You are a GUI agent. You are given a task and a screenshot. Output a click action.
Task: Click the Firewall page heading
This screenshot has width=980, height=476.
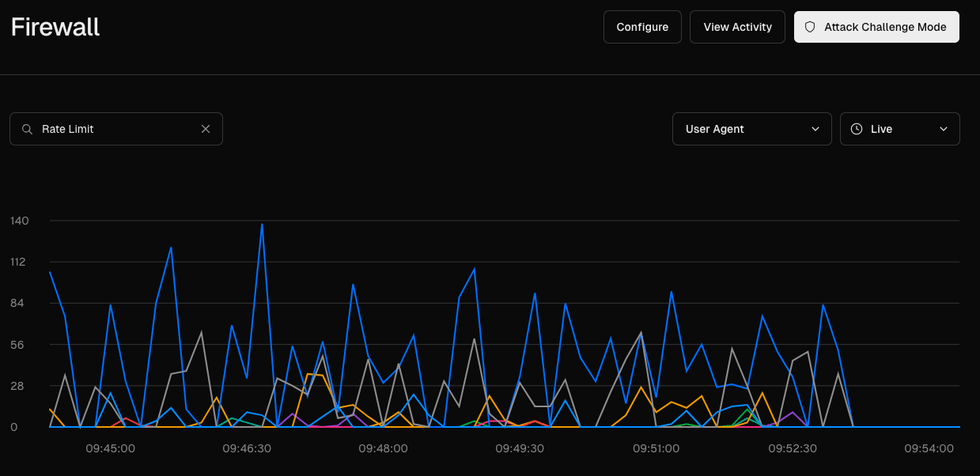55,27
